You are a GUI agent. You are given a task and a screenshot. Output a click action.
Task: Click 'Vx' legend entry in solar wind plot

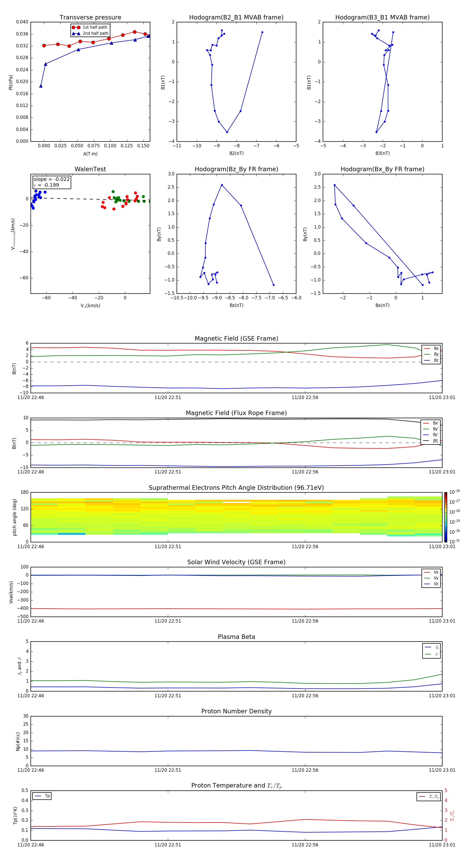431,572
